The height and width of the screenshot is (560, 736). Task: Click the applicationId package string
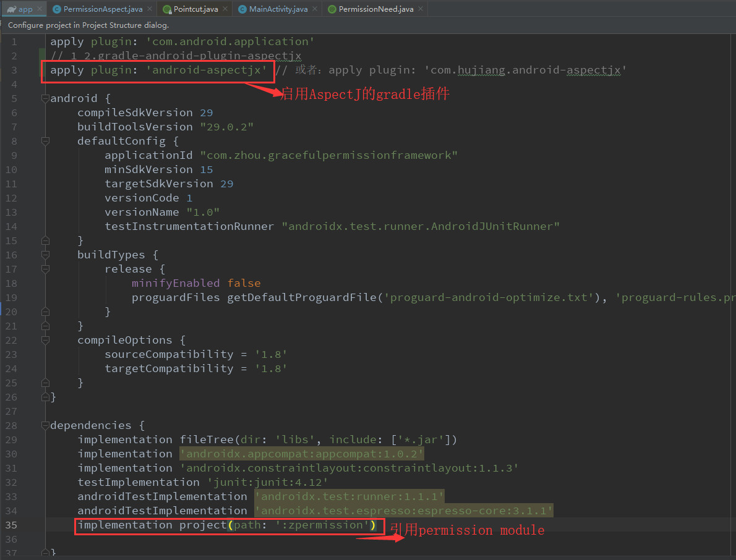(x=328, y=155)
